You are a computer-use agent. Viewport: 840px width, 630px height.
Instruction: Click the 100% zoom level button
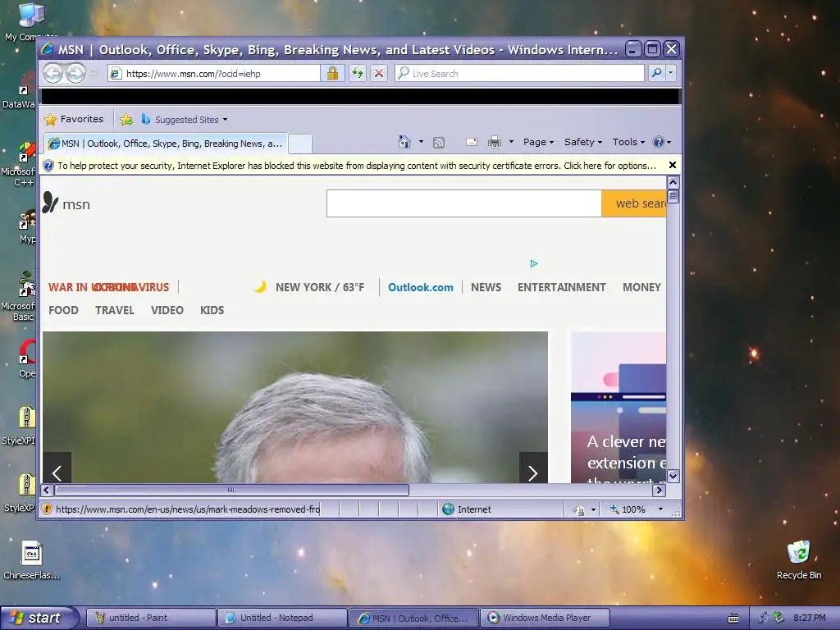point(628,509)
